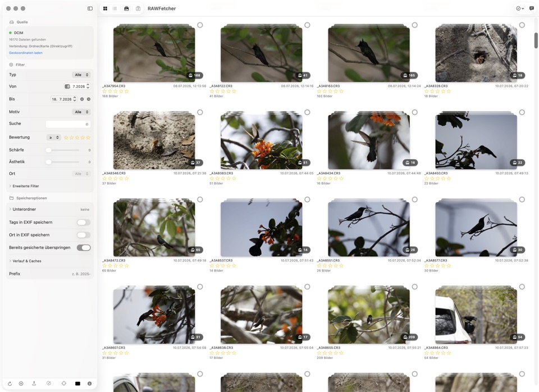Clear the Bis date with X icon
This screenshot has height=392, width=539.
coord(82,99)
